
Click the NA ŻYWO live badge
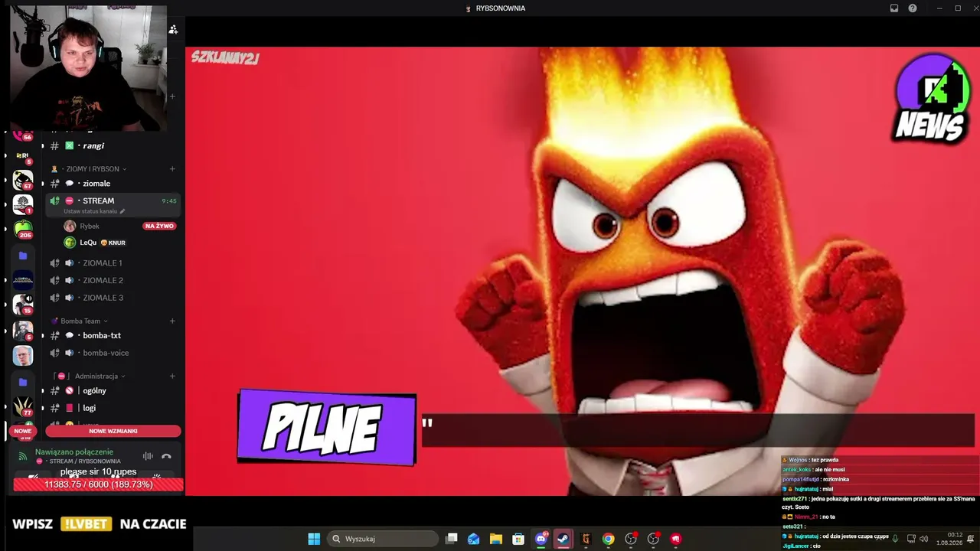pyautogui.click(x=159, y=226)
